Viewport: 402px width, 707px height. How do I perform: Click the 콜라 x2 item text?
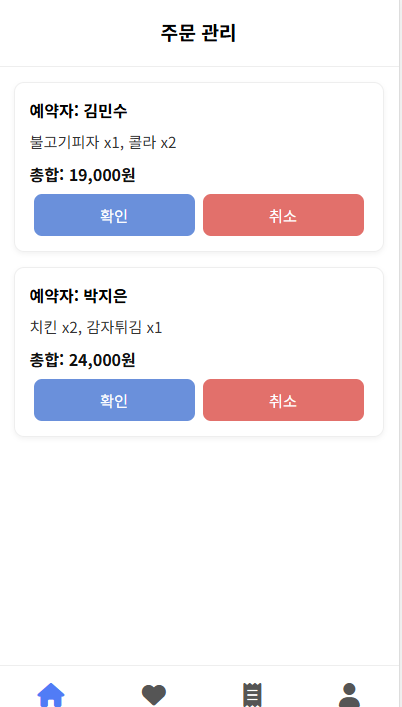click(x=152, y=143)
